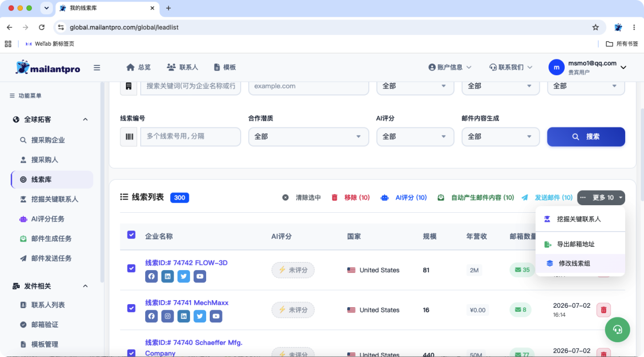Click the building icon beside keyword search
Image resolution: width=644 pixels, height=357 pixels.
click(x=128, y=86)
